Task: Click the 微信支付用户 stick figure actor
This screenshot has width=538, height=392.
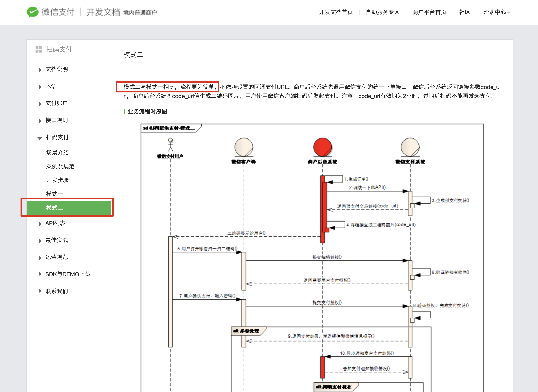Action: [170, 145]
